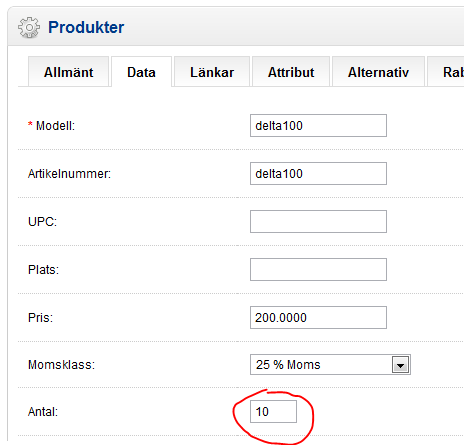
Task: Click the Artikelnummer label text
Action: (69, 174)
